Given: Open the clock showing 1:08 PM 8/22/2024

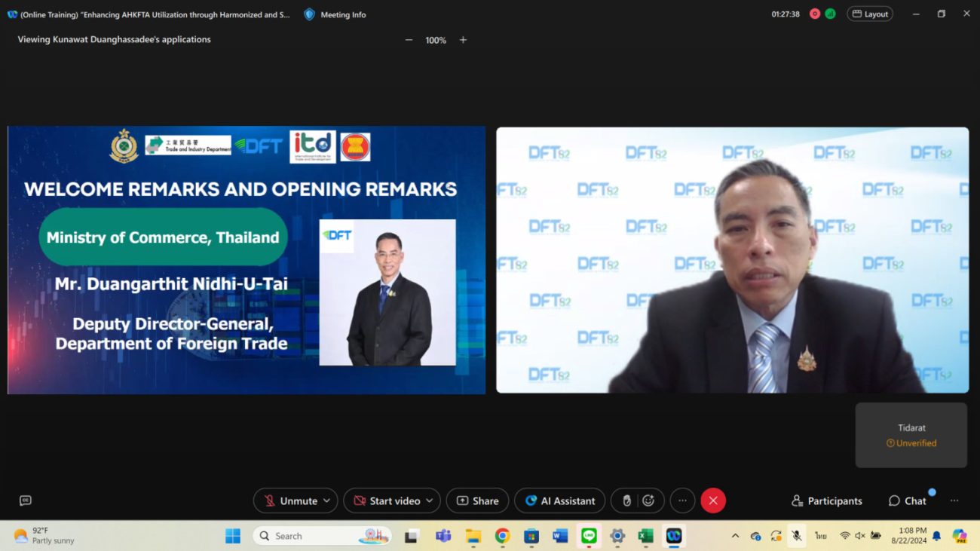Looking at the screenshot, I should [908, 536].
